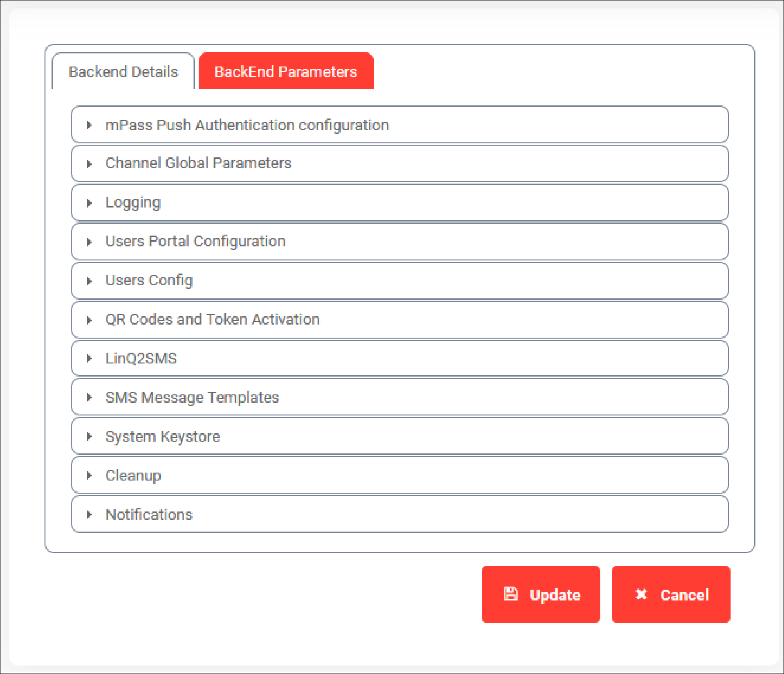
Task: Switch to the Backend Details tab
Action: [123, 71]
